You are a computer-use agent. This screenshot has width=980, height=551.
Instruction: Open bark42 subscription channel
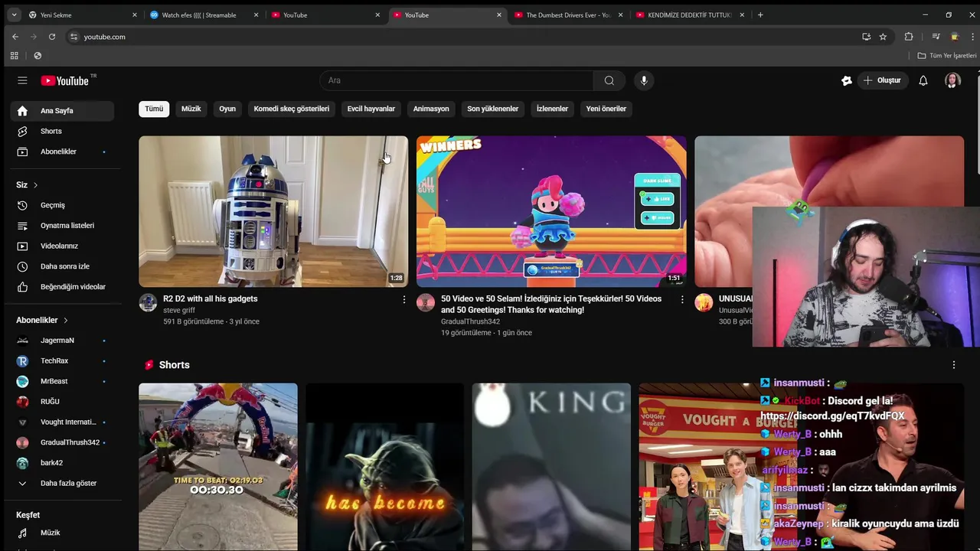coord(62,463)
